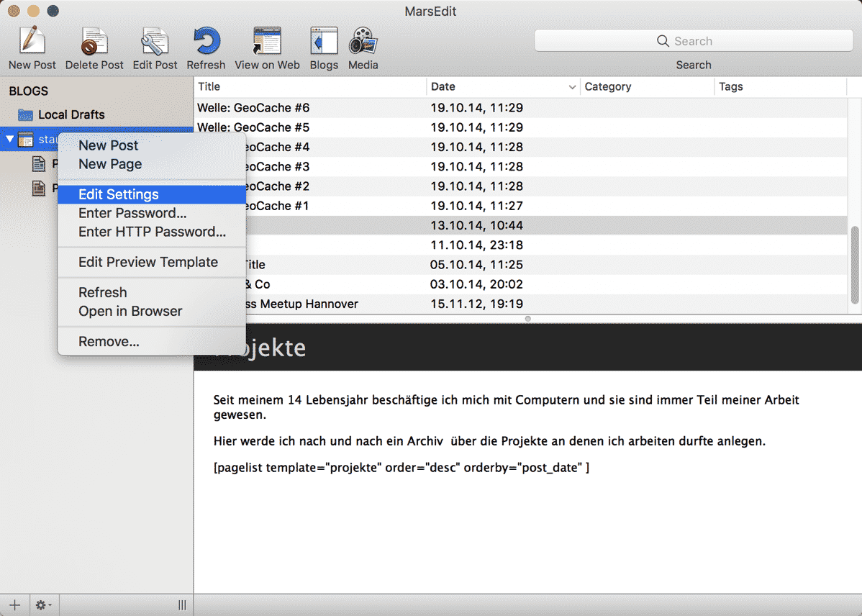Choose Edit Settings from the context menu
This screenshot has height=616, width=862.
coord(119,194)
